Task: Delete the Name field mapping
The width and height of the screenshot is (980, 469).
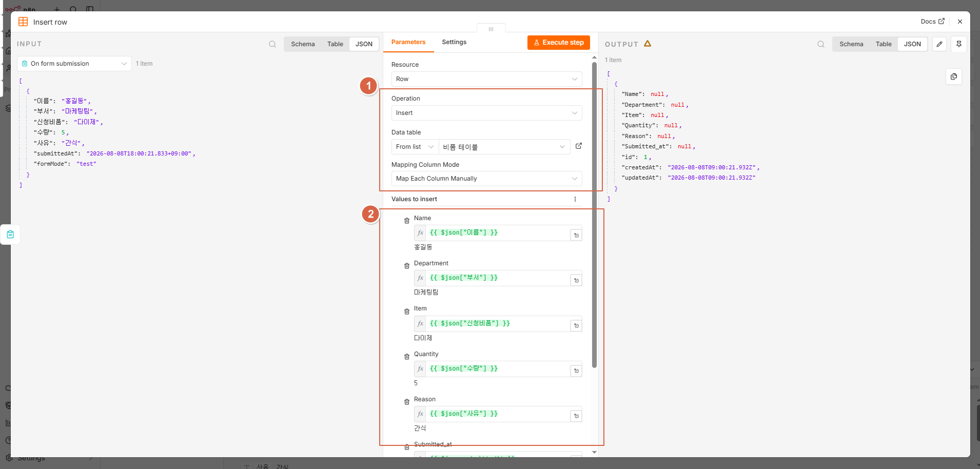Action: click(x=407, y=221)
